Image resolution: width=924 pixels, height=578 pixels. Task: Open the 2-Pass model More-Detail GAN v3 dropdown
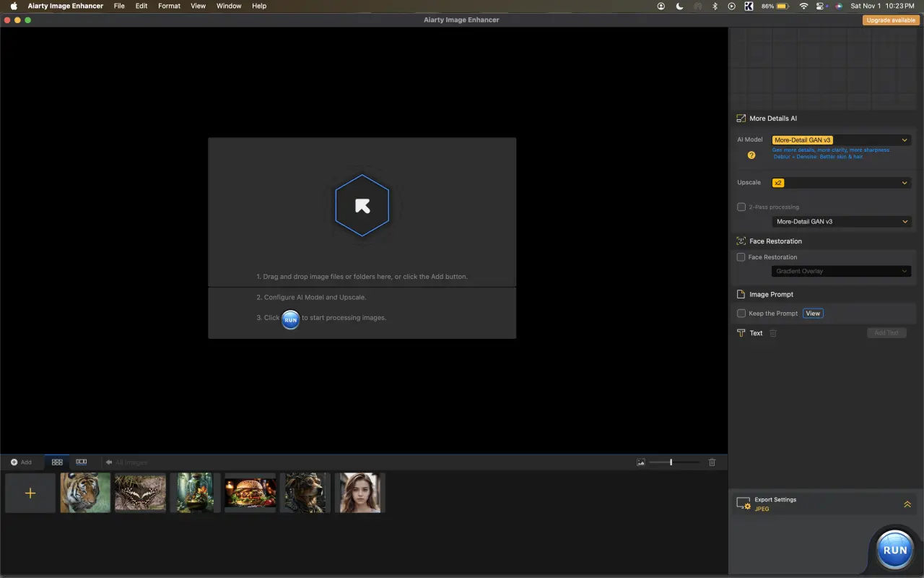click(841, 222)
